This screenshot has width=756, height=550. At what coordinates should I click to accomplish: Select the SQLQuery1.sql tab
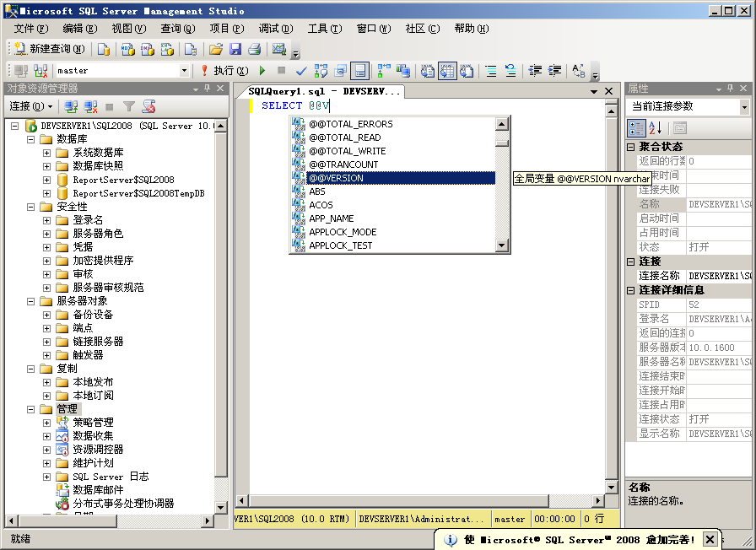323,91
